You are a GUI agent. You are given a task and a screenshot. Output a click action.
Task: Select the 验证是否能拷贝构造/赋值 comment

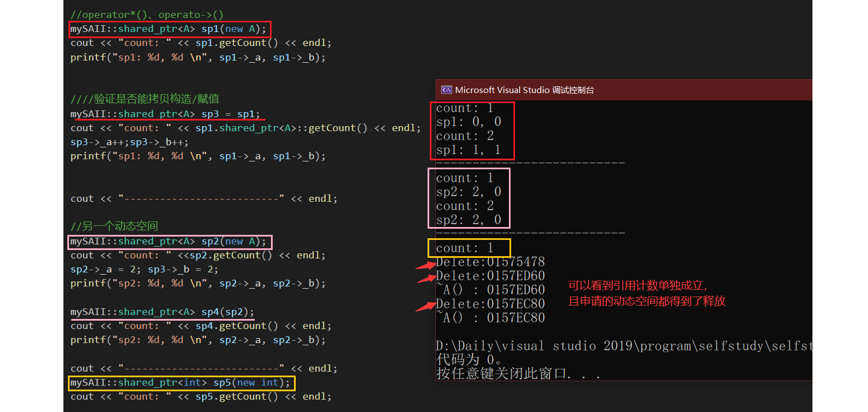pyautogui.click(x=145, y=99)
